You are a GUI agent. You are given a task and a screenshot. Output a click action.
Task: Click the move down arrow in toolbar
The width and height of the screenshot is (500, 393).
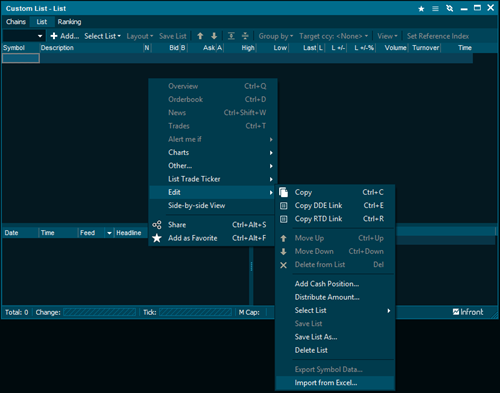tap(214, 36)
